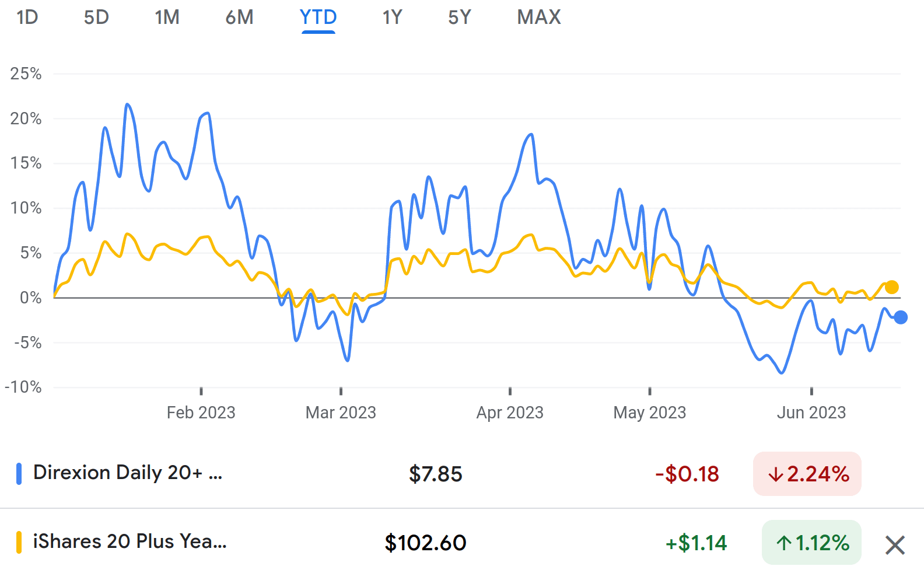This screenshot has width=924, height=573.
Task: Select the YTD range tab
Action: (x=318, y=18)
